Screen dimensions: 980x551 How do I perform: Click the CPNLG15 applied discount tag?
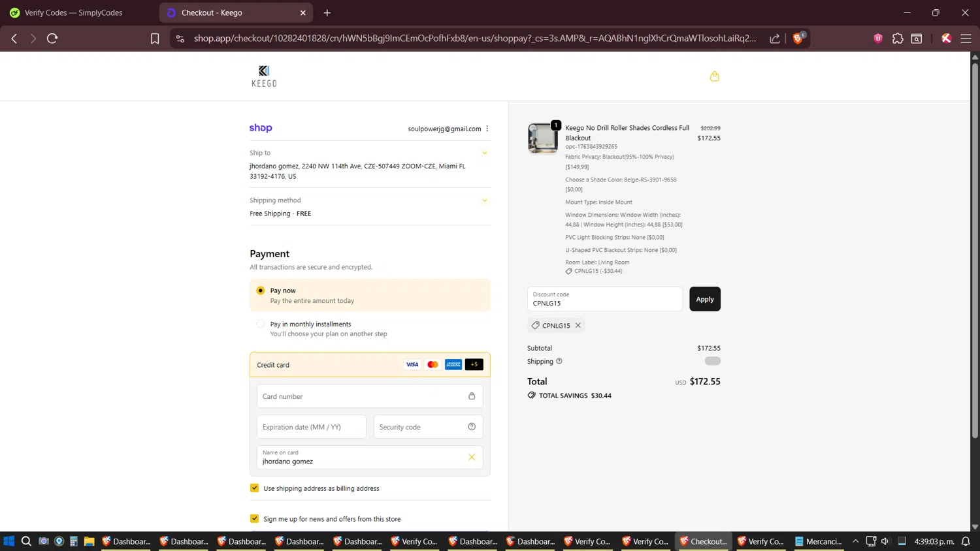(556, 325)
